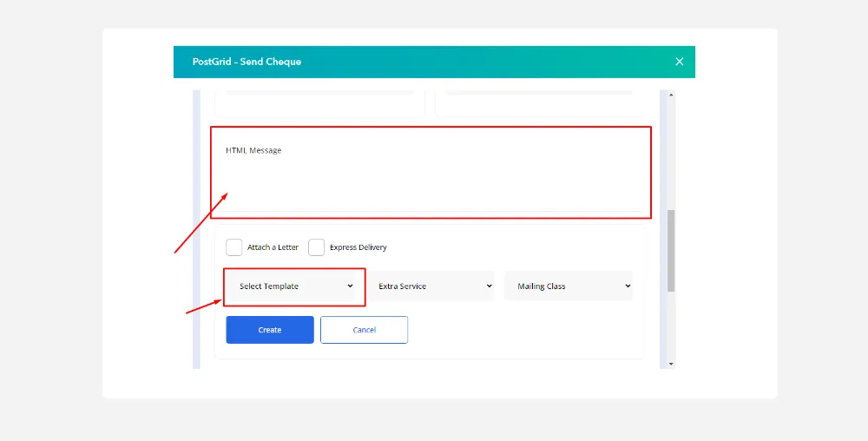868x441 pixels.
Task: Focus the HTML Message text area
Action: pos(430,172)
